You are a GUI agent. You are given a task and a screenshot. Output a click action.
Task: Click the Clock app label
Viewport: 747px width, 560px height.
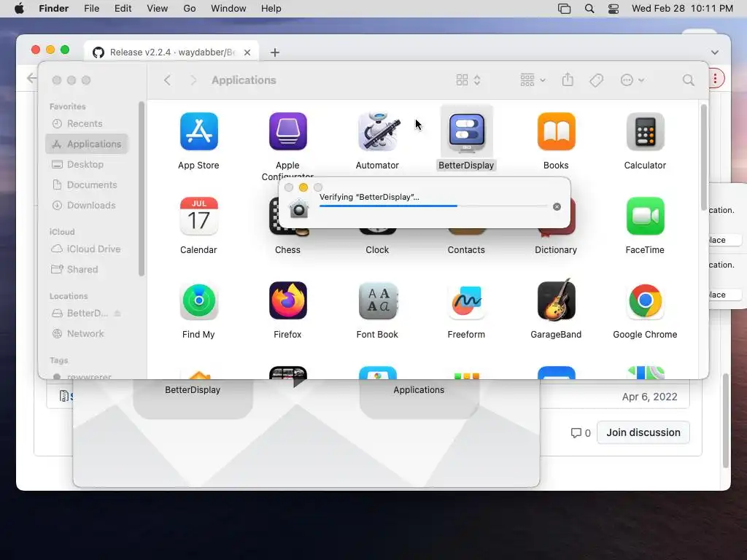[377, 250]
